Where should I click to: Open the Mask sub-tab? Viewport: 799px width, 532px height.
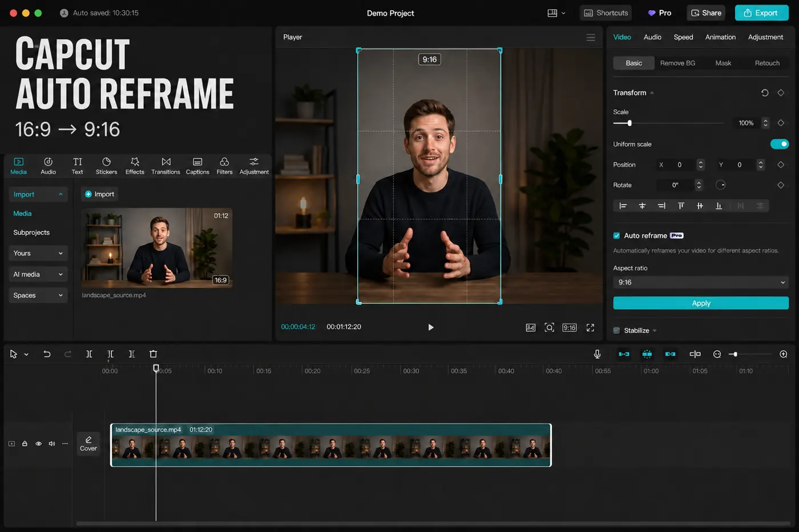pos(723,63)
